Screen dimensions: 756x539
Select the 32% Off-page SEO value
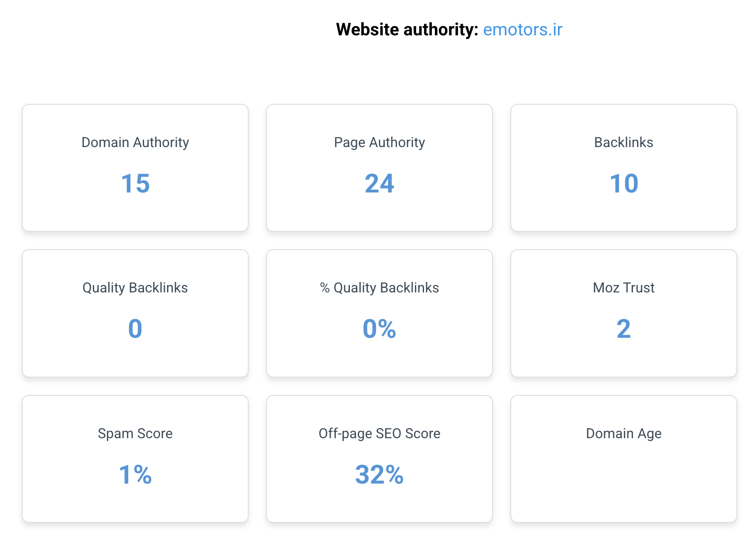pyautogui.click(x=379, y=474)
